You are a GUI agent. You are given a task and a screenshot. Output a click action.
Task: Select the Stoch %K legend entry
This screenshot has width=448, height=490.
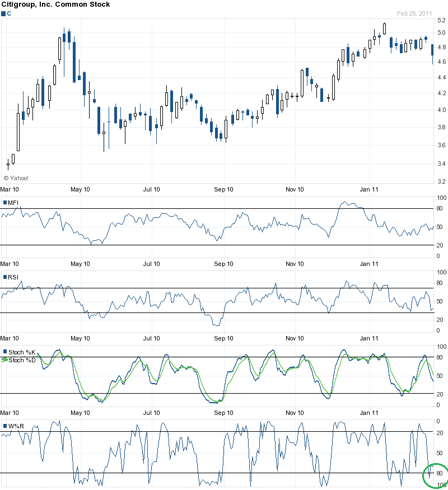(x=19, y=352)
